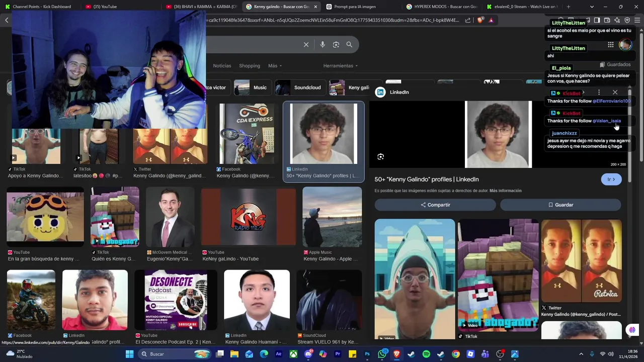Open the Brave Wallet icon

click(607, 20)
